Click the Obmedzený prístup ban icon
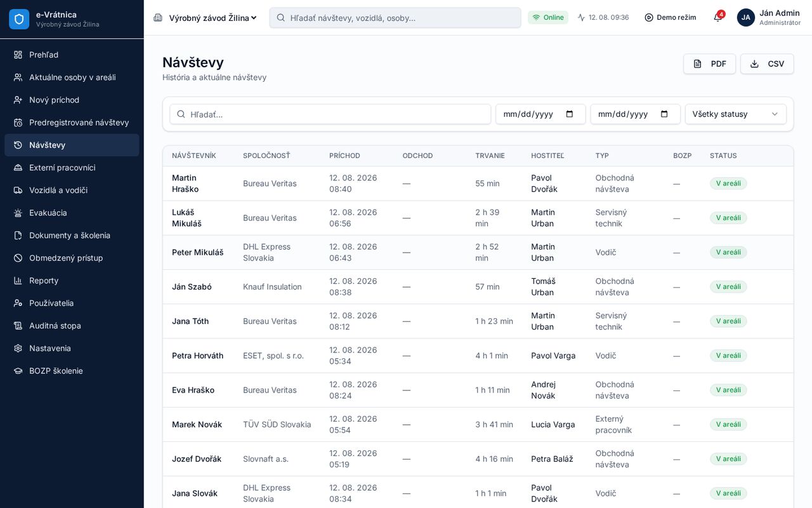This screenshot has height=508, width=812. 18,258
